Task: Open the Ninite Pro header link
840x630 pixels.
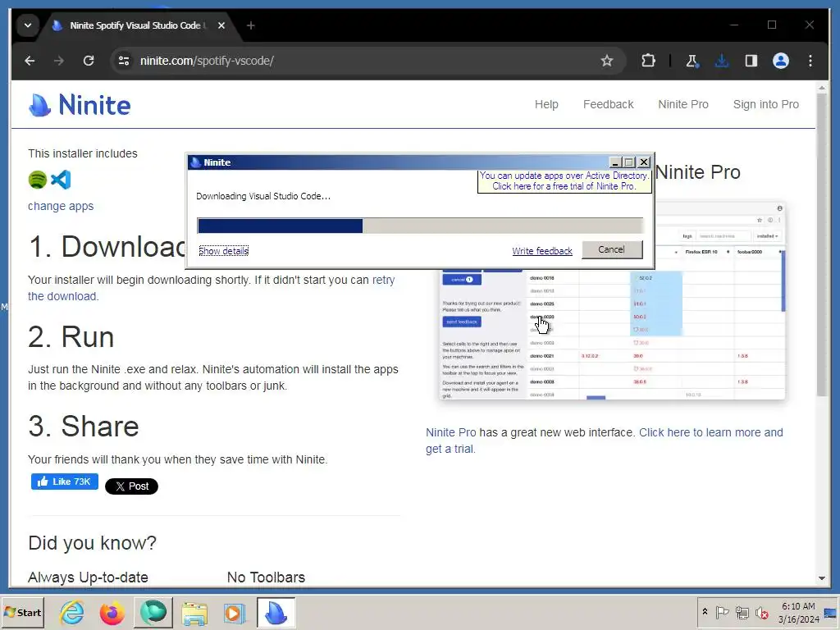Action: 683,104
